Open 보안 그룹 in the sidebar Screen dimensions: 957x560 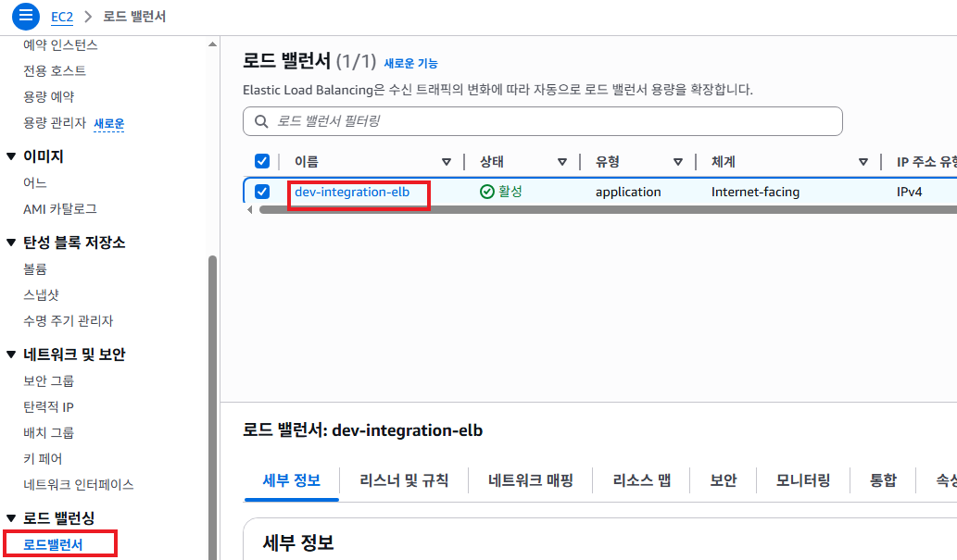tap(49, 381)
